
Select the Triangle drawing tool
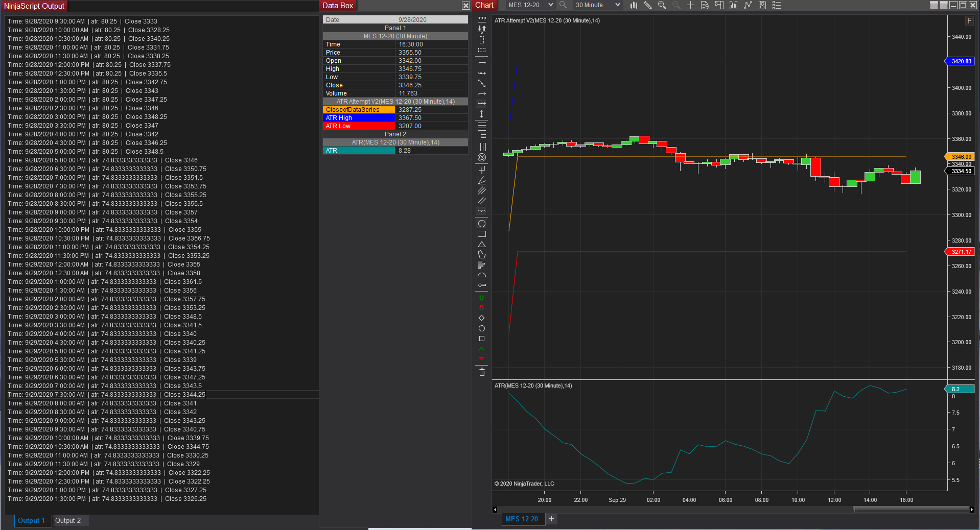(482, 245)
